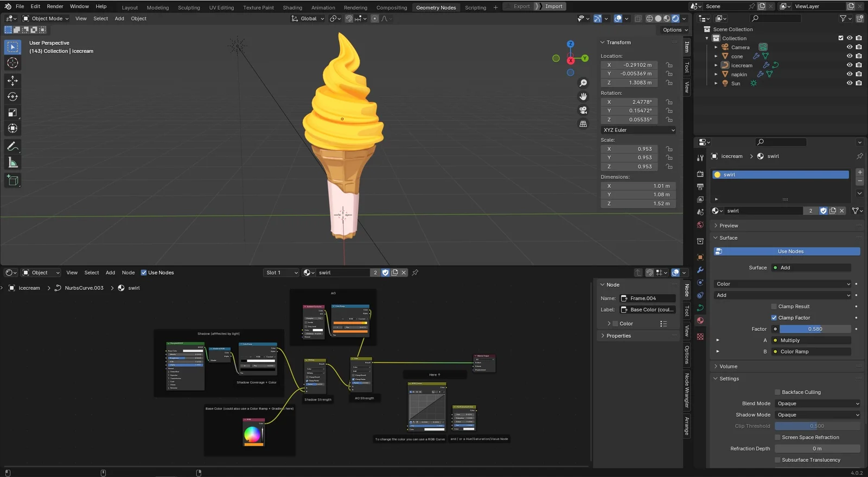Open the Texture properties tab

pyautogui.click(x=700, y=337)
